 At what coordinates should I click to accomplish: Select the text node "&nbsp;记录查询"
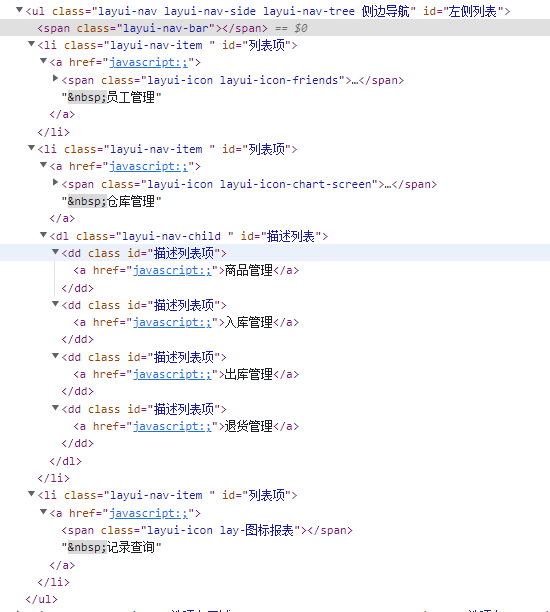[111, 547]
